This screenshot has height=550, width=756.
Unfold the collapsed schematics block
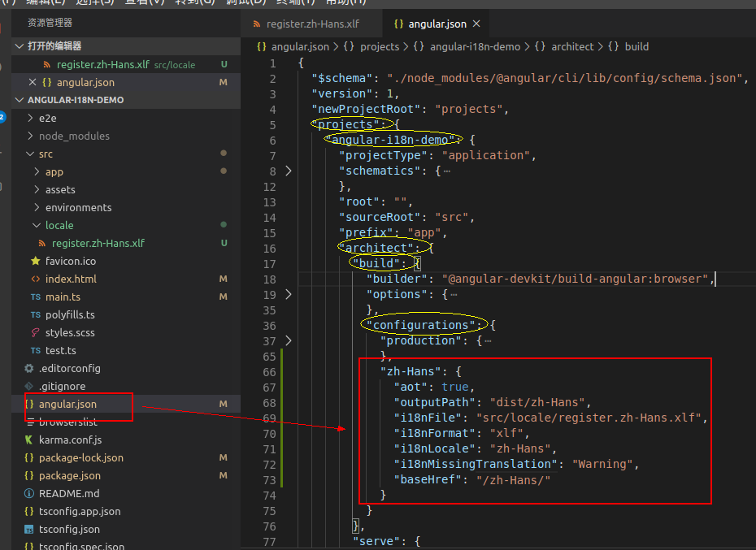point(288,171)
